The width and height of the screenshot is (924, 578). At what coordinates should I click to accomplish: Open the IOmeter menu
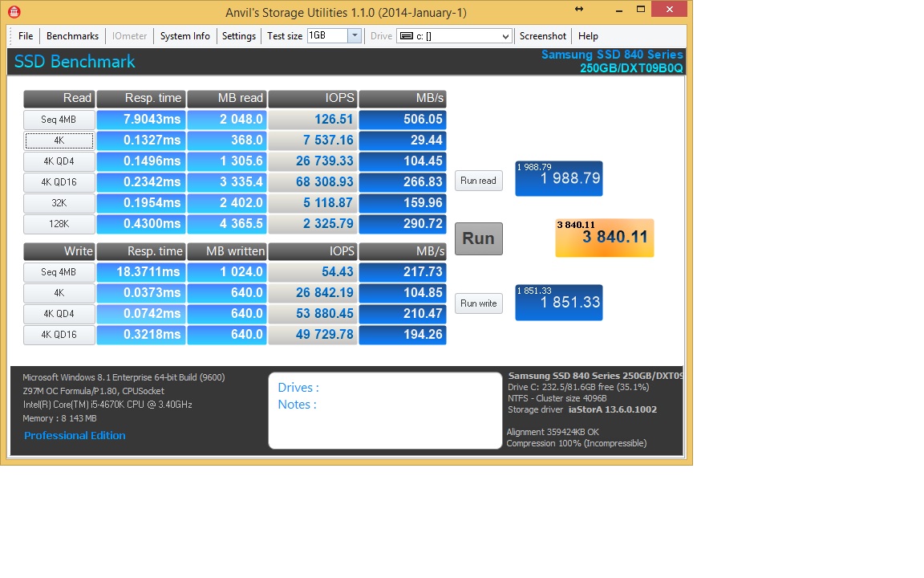tap(130, 36)
